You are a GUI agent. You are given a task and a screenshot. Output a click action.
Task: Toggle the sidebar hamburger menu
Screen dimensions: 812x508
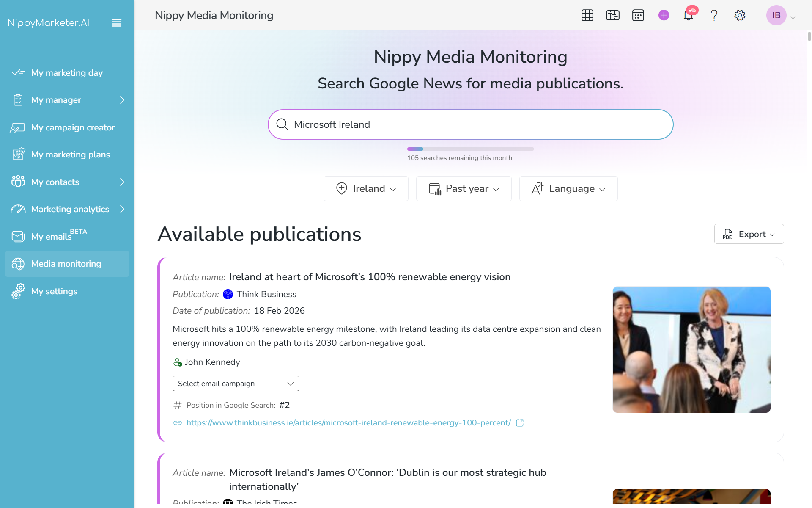[117, 23]
